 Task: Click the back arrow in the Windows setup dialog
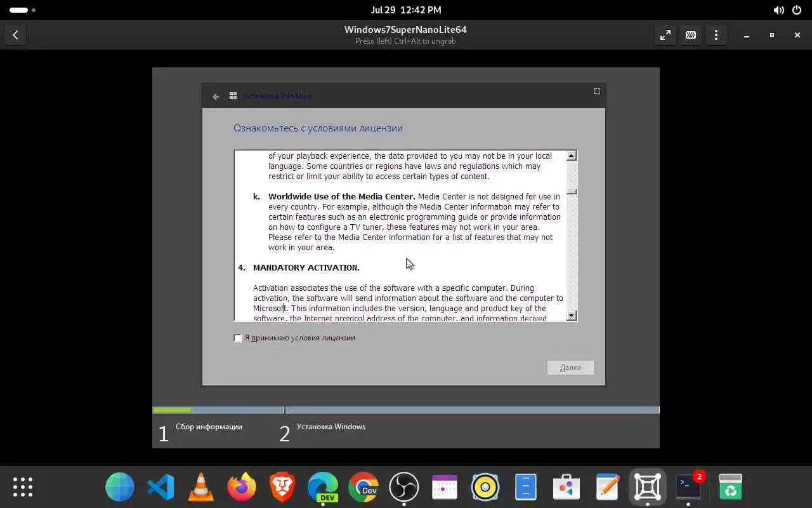pyautogui.click(x=216, y=96)
